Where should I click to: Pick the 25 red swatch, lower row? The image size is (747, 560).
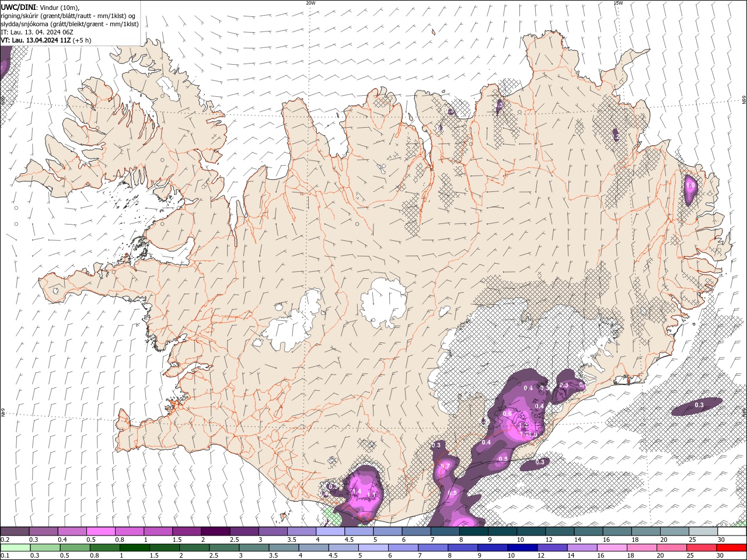700,548
